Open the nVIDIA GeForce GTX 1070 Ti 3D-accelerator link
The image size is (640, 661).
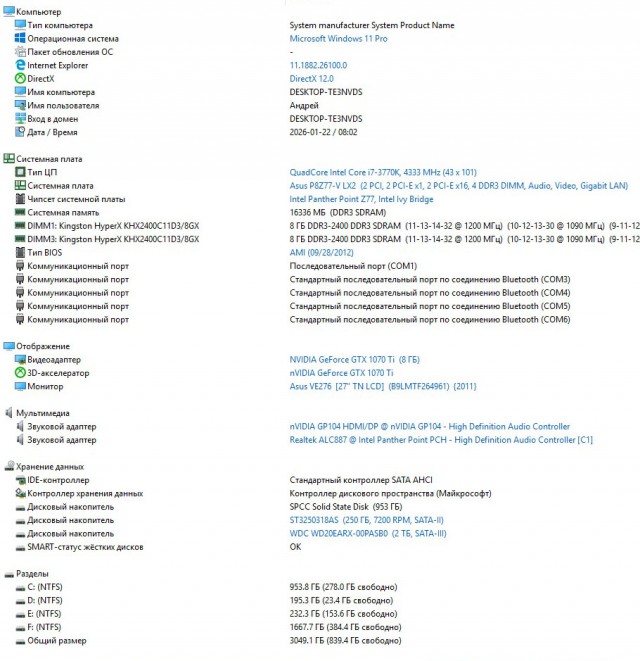[341, 373]
